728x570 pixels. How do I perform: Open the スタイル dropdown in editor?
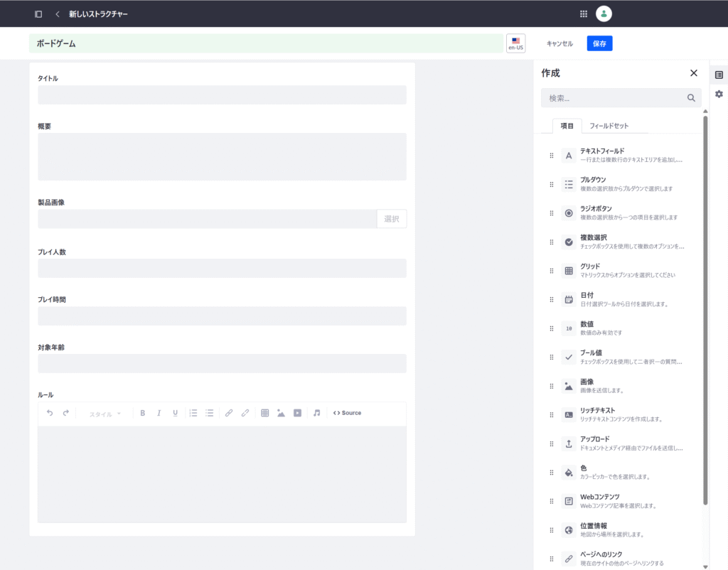tap(105, 414)
